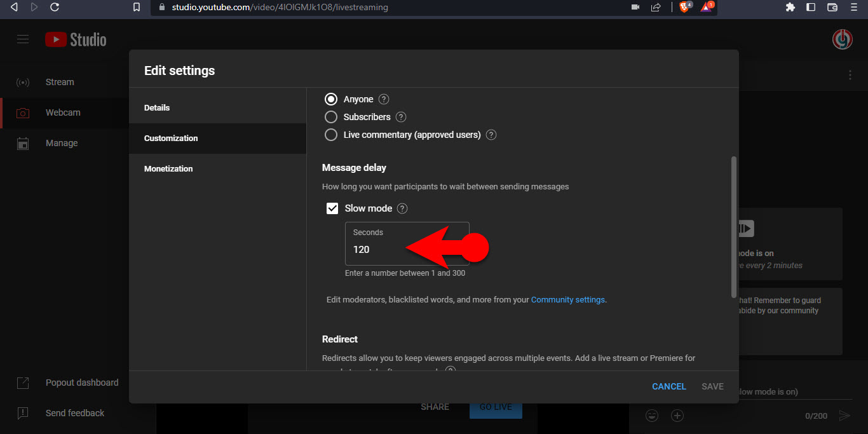Select the Anyone radio button

pos(331,99)
